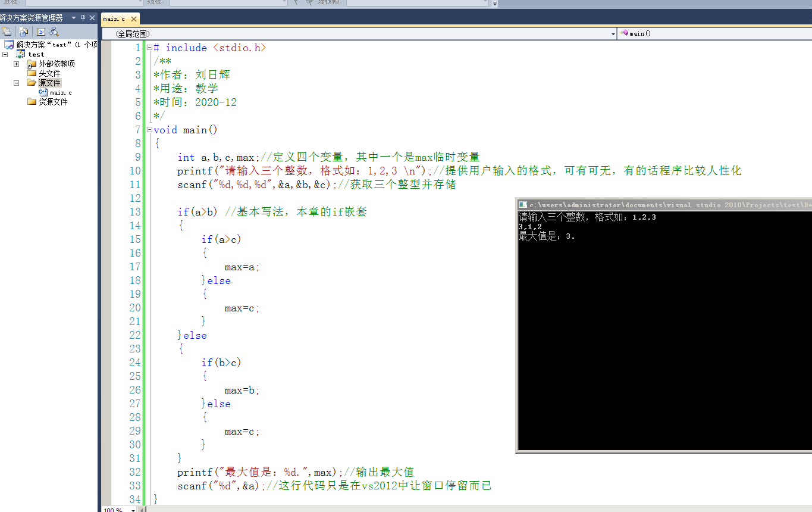Click 'if(a>c)' statement in code

[x=221, y=239]
